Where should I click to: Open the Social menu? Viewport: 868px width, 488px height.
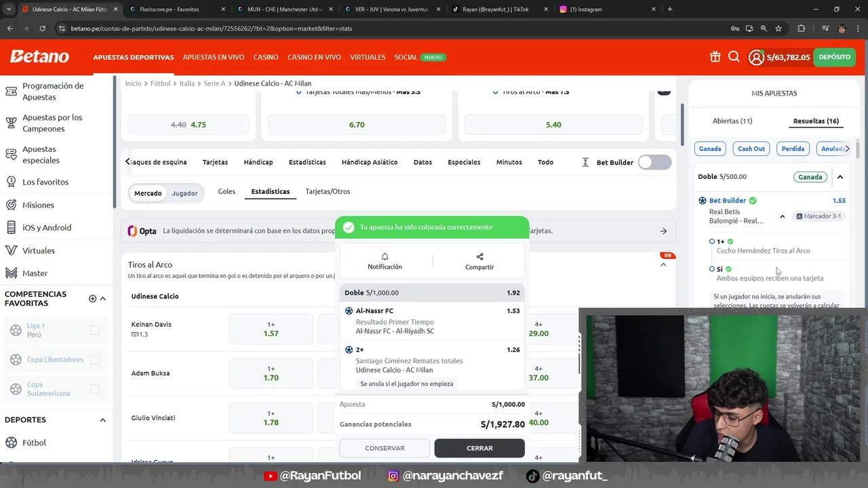(406, 58)
